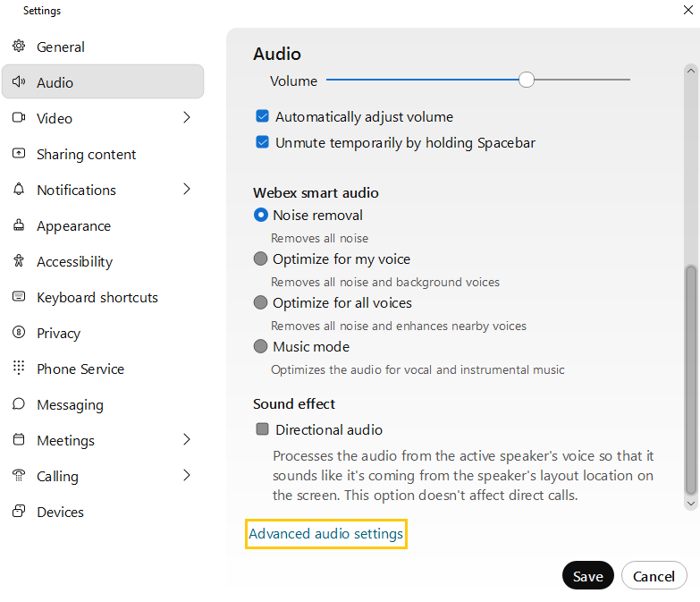Expand the Meetings submenu arrow

[187, 439]
